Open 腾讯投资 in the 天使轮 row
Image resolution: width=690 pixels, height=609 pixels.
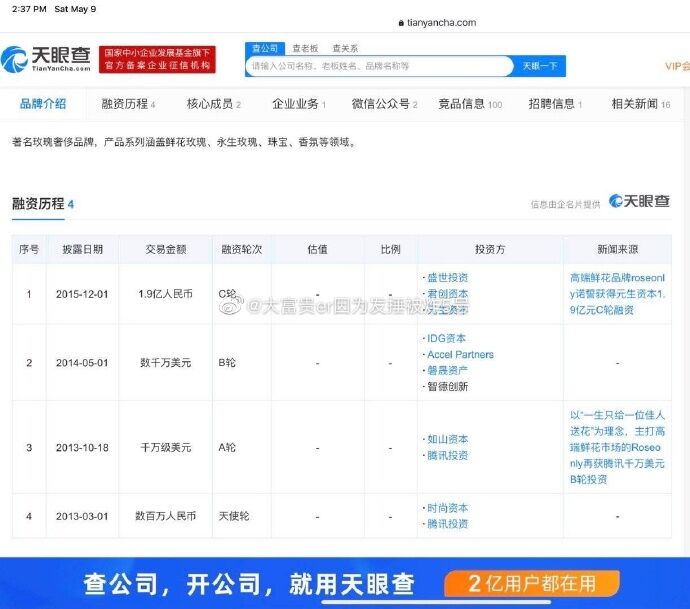coord(448,524)
